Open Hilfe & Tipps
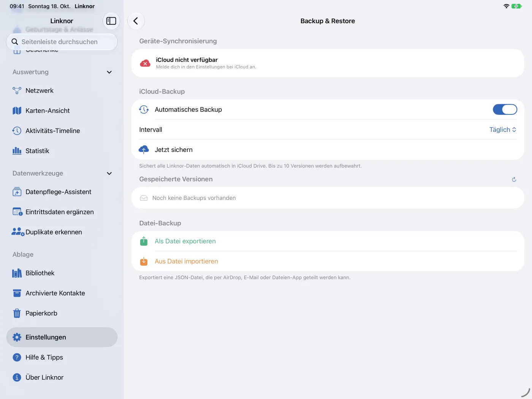The image size is (532, 399). pyautogui.click(x=62, y=357)
